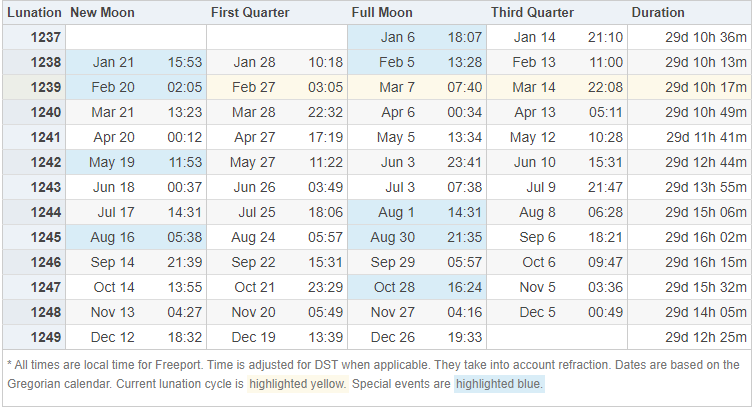Image resolution: width=754 pixels, height=415 pixels.
Task: Open the Aug 16 new moon event
Action: 112,237
